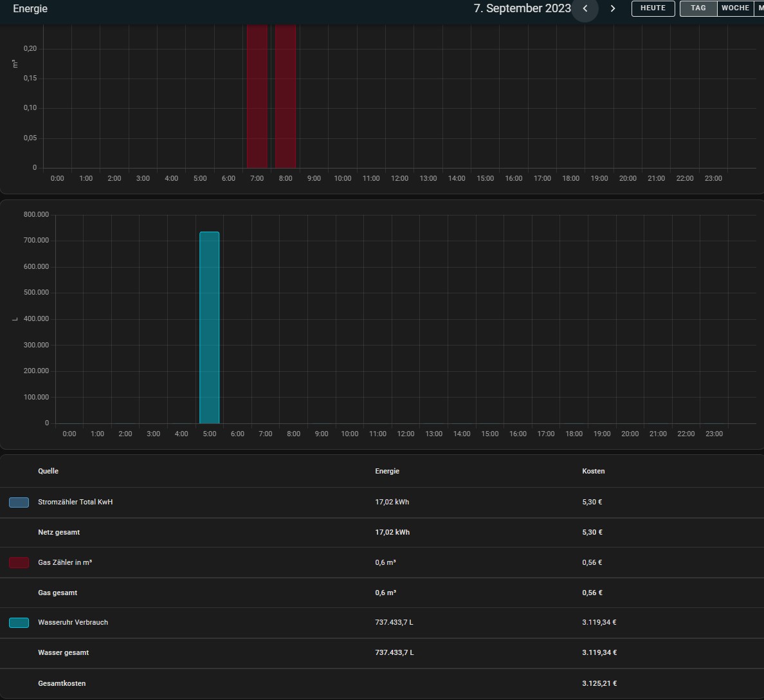Go to the previous day using the left chevron
This screenshot has width=764, height=700.
point(585,8)
